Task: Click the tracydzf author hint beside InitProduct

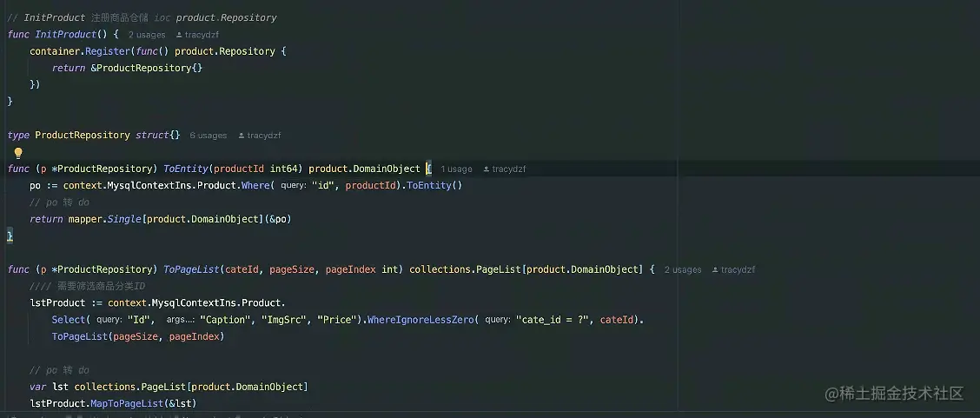Action: tap(197, 35)
